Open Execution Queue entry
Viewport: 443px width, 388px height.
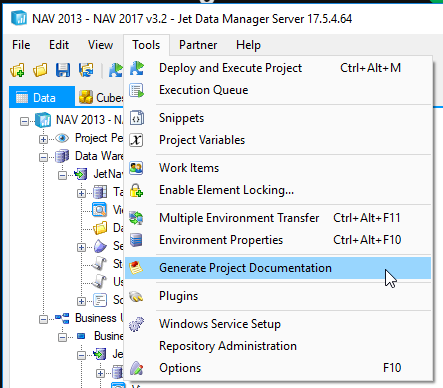[278, 90]
